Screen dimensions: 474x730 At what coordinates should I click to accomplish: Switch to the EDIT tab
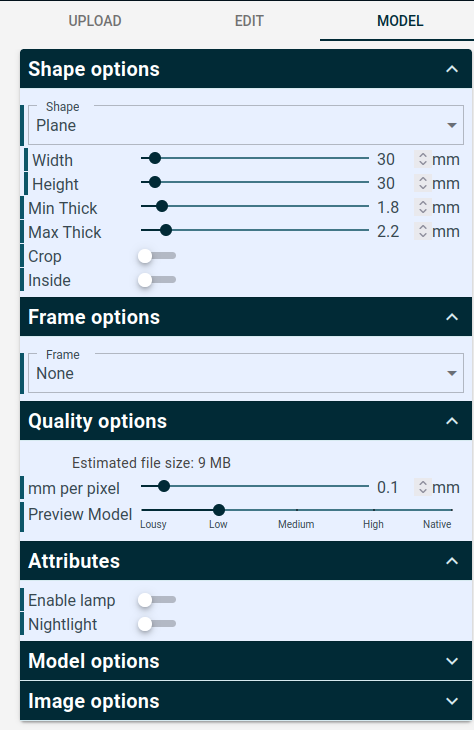click(x=249, y=21)
